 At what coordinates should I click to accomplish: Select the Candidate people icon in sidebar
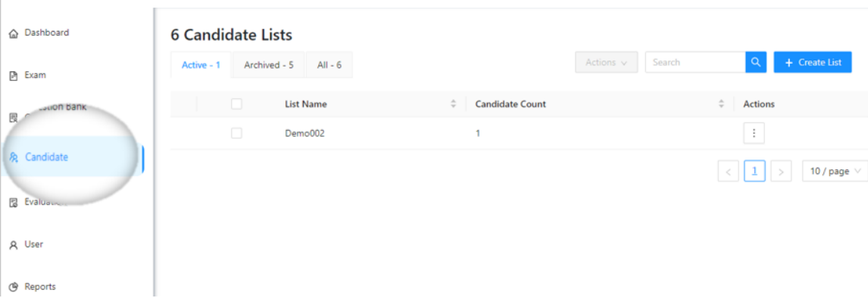tap(14, 157)
